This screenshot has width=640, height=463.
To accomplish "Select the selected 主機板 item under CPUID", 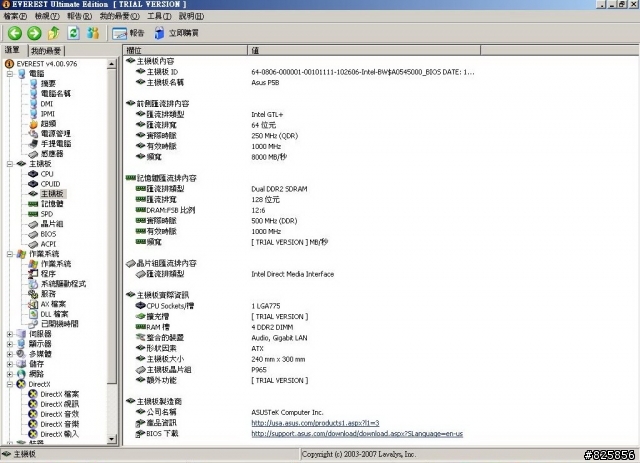I will pyautogui.click(x=52, y=194).
